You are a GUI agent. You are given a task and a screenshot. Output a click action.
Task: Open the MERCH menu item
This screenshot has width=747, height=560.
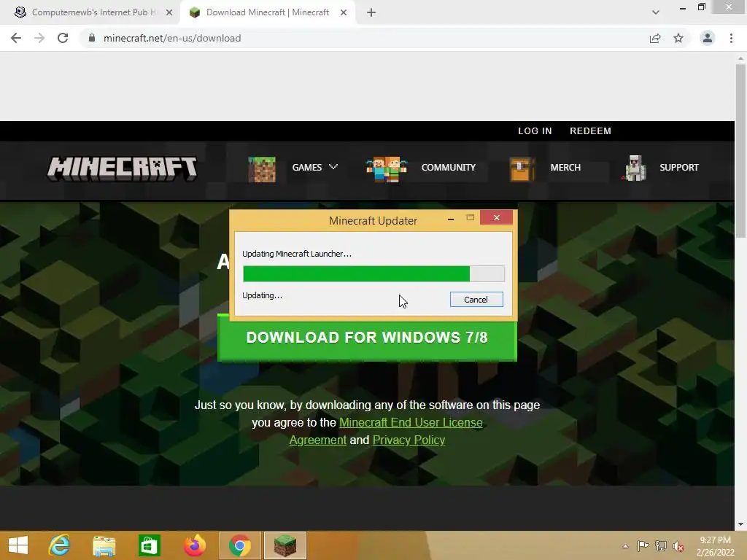565,168
